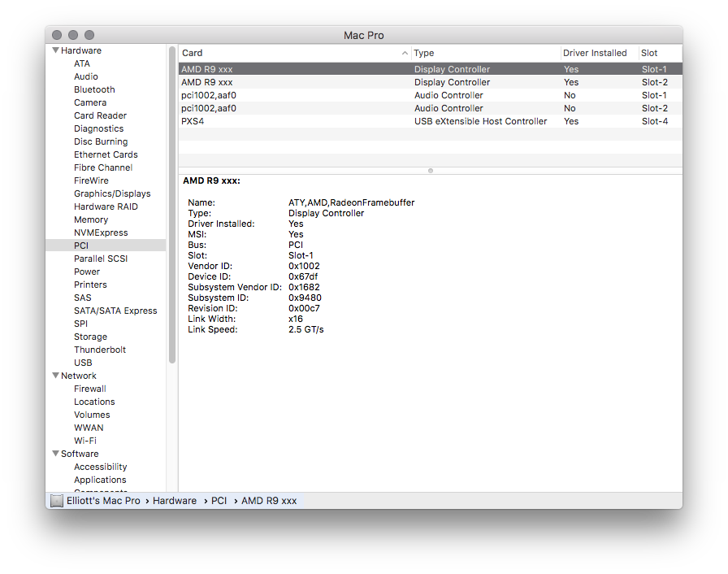Open WWAN under Network

tap(89, 428)
